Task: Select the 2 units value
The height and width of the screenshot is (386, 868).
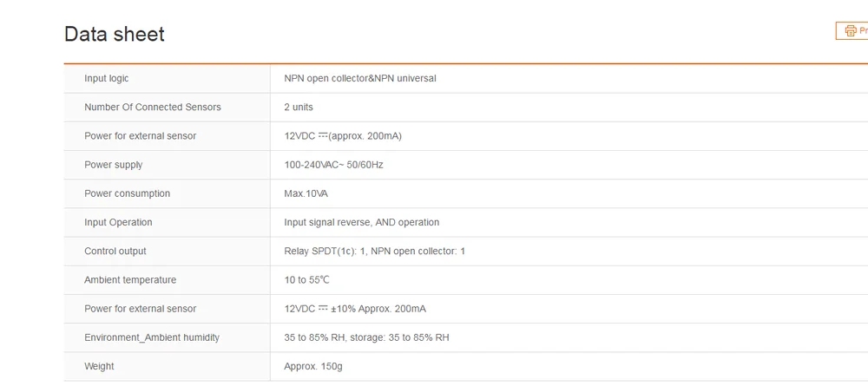Action: pyautogui.click(x=299, y=108)
